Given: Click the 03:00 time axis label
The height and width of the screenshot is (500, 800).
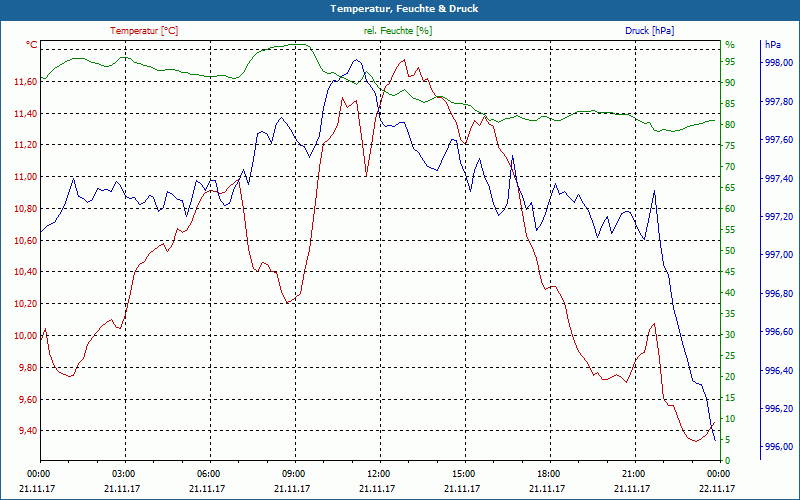Looking at the screenshot, I should 123,473.
